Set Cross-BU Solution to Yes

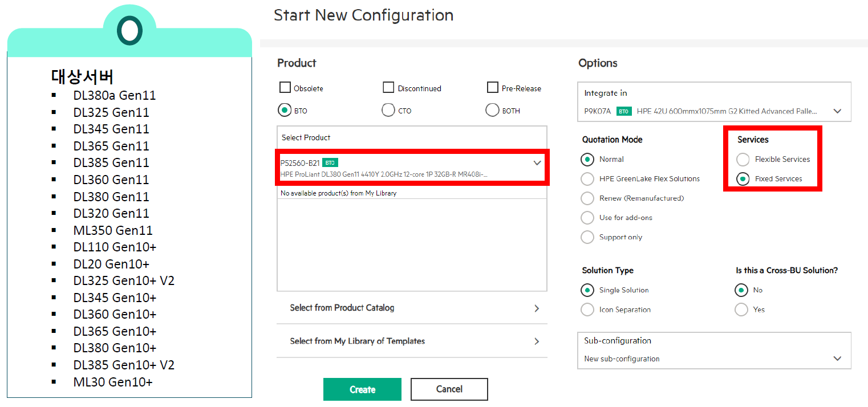pyautogui.click(x=741, y=310)
